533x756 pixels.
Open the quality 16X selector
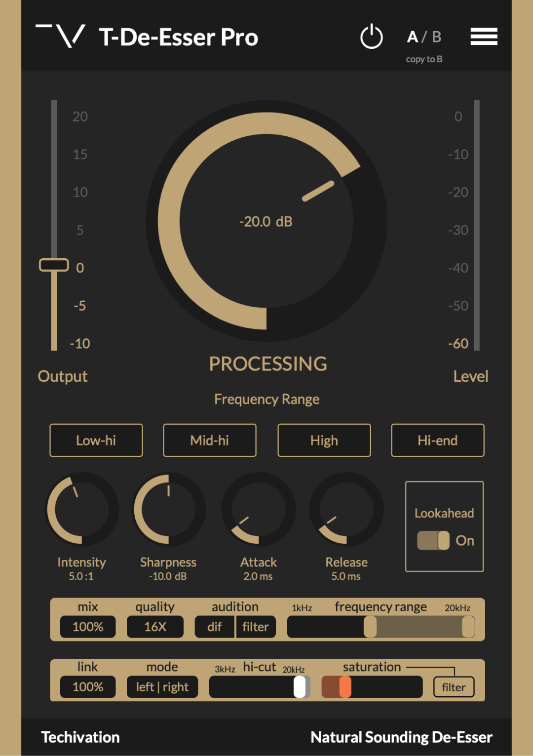pyautogui.click(x=155, y=627)
